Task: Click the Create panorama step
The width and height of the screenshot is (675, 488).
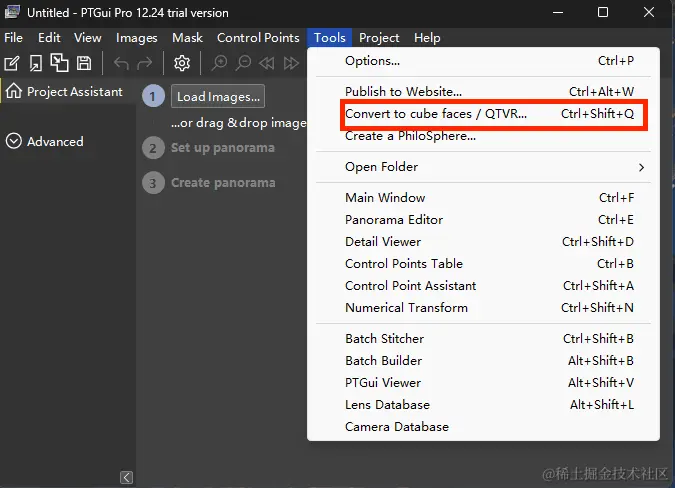Action: (223, 182)
